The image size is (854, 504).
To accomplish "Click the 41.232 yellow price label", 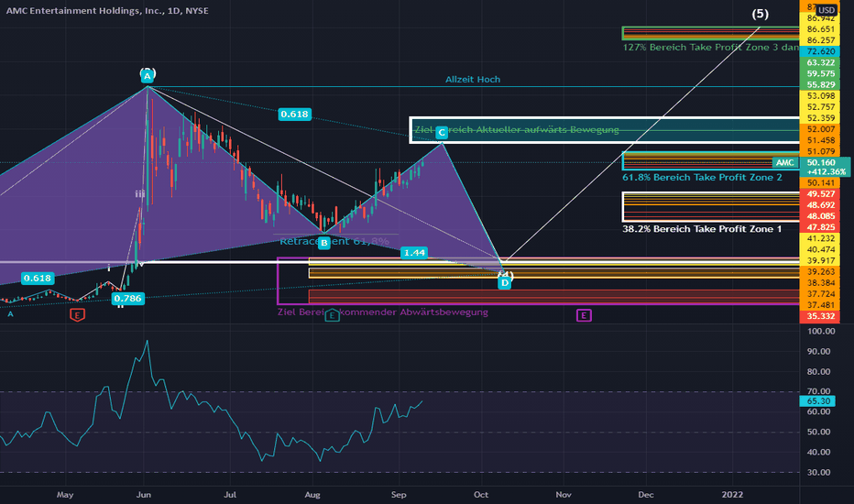I will tap(821, 238).
